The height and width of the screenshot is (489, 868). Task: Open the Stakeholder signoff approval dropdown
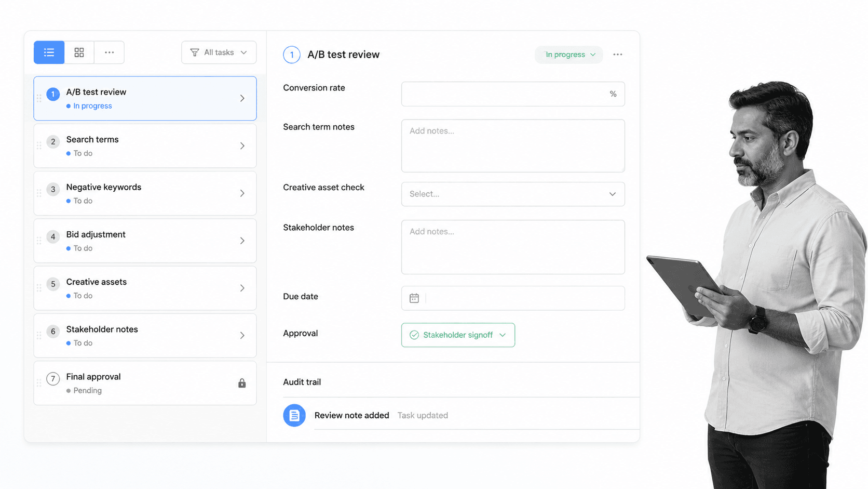[458, 335]
